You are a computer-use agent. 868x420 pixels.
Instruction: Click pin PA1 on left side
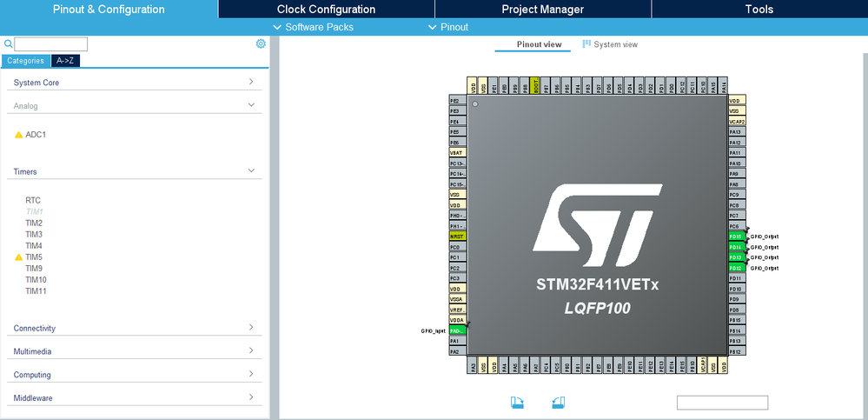click(x=458, y=342)
